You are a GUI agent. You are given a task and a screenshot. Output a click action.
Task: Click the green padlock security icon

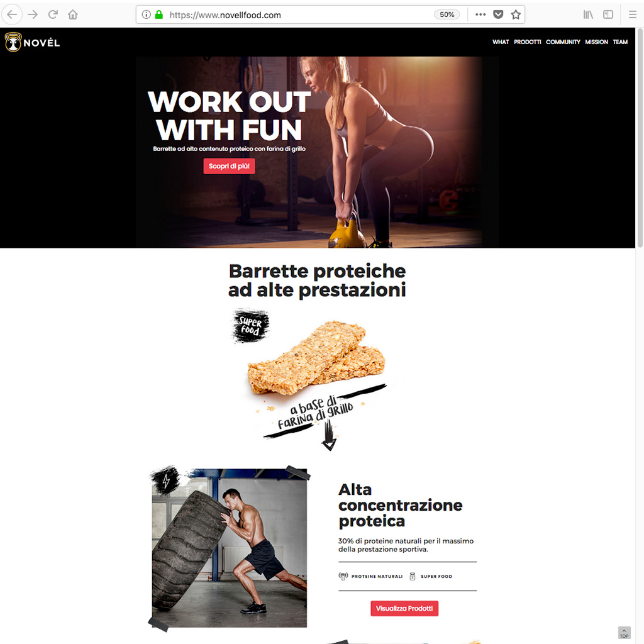159,15
